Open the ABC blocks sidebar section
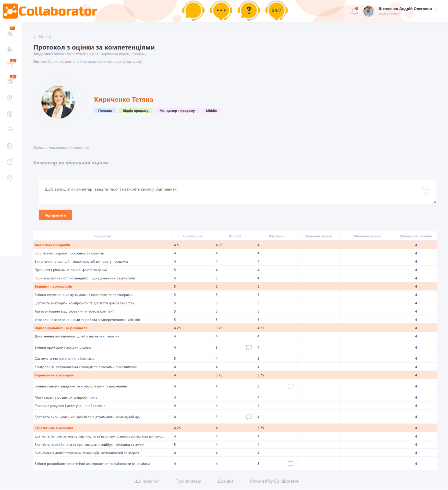The height and width of the screenshot is (490, 448). click(10, 50)
